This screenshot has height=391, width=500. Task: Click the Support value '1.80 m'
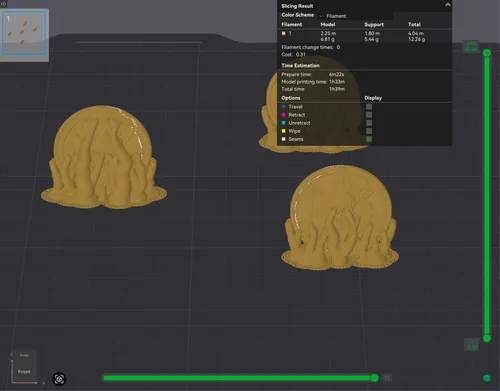[372, 33]
